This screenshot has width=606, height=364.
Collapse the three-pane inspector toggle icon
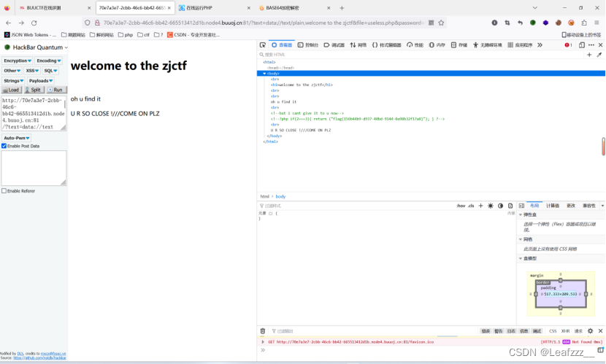(521, 206)
